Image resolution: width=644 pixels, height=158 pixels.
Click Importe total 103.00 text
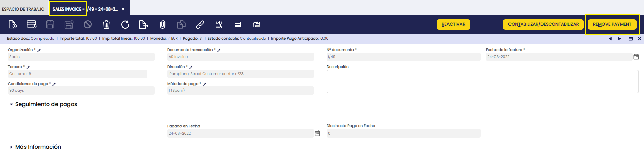78,39
